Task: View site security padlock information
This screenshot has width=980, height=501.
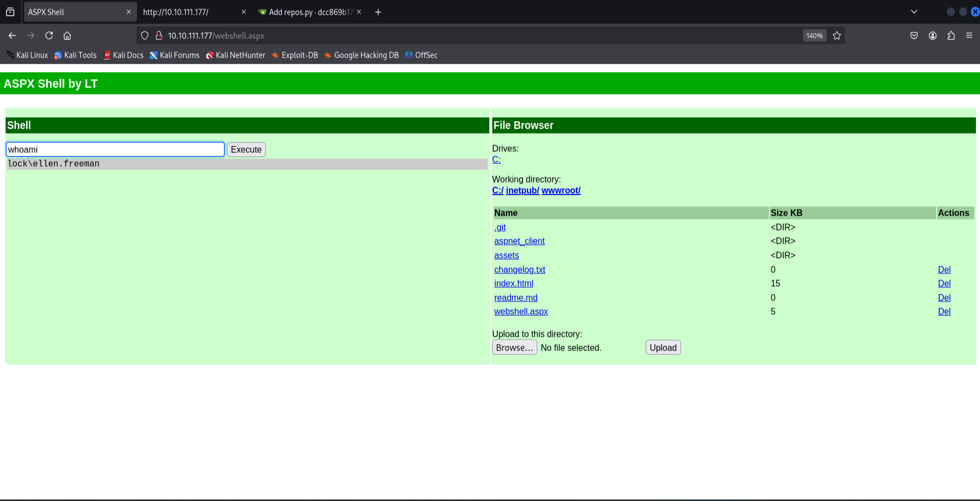Action: tap(159, 36)
